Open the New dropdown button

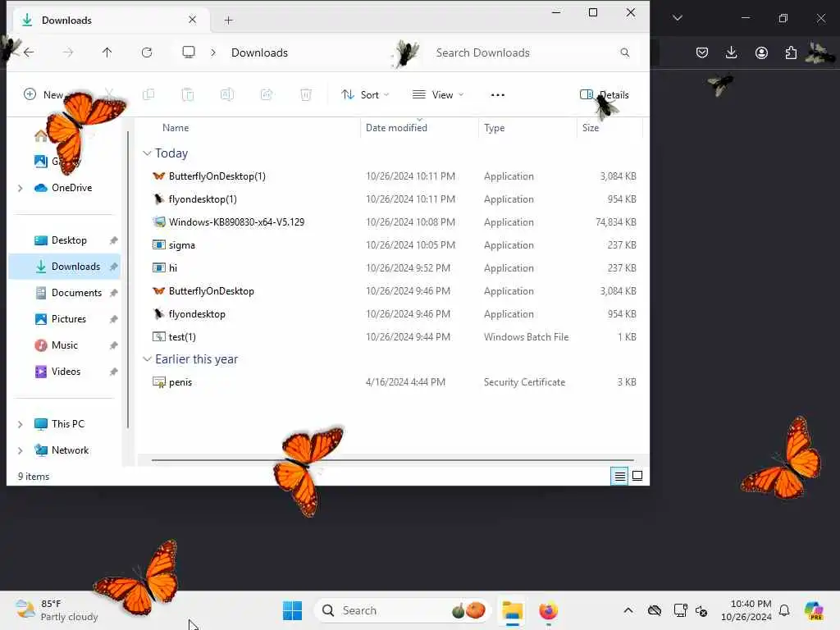[44, 95]
